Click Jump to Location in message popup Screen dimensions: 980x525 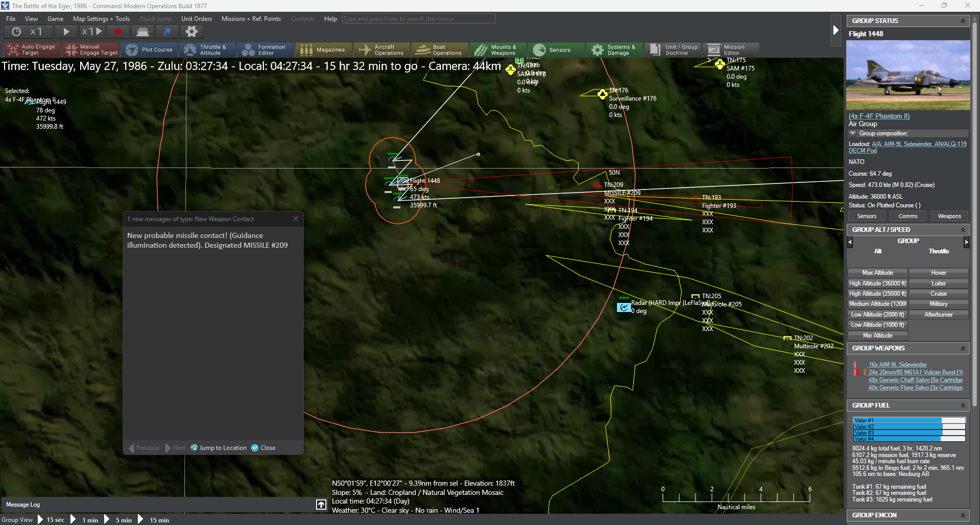219,448
